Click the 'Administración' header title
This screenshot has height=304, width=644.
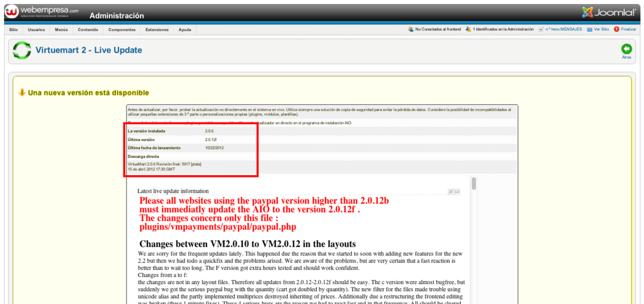[117, 16]
